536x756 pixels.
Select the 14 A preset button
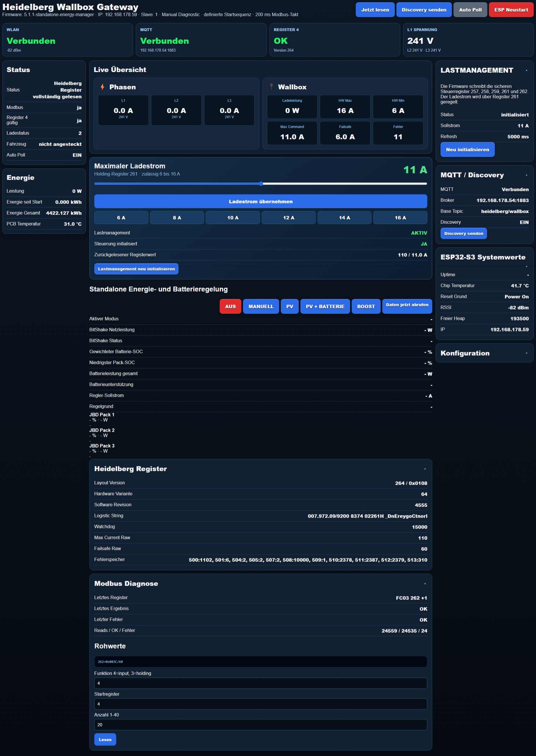coord(344,217)
